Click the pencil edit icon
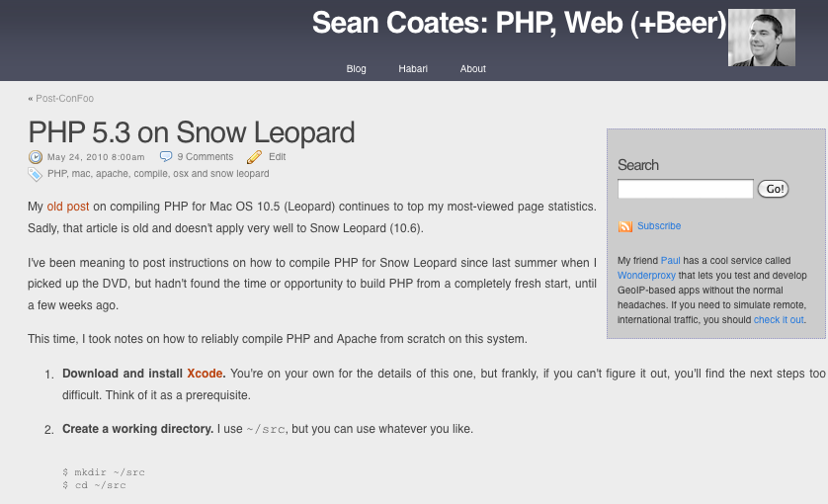Image resolution: width=828 pixels, height=504 pixels. pos(254,157)
